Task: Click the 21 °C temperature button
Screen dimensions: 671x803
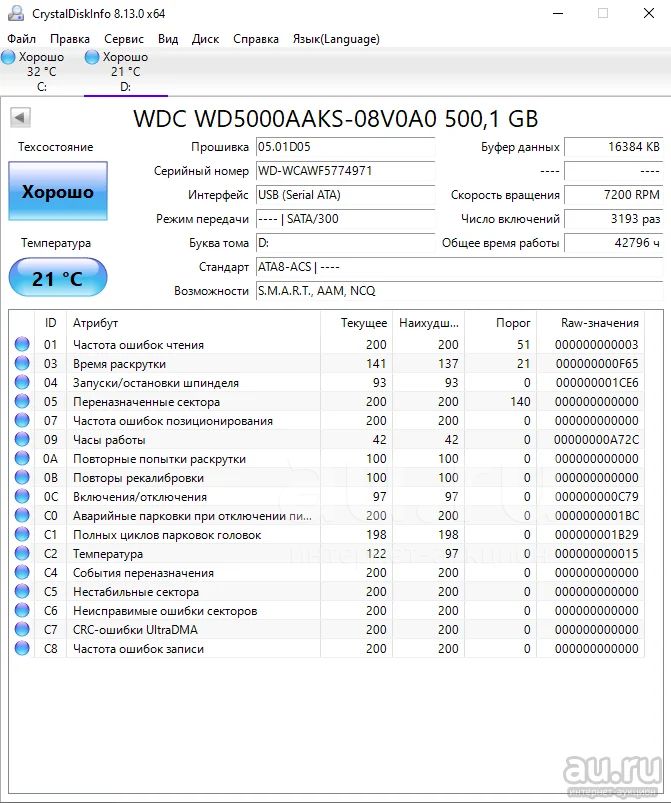Action: click(x=57, y=278)
